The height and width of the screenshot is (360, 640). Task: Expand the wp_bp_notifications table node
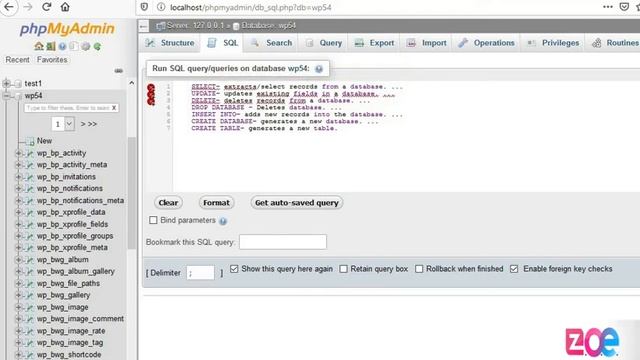coord(18,189)
